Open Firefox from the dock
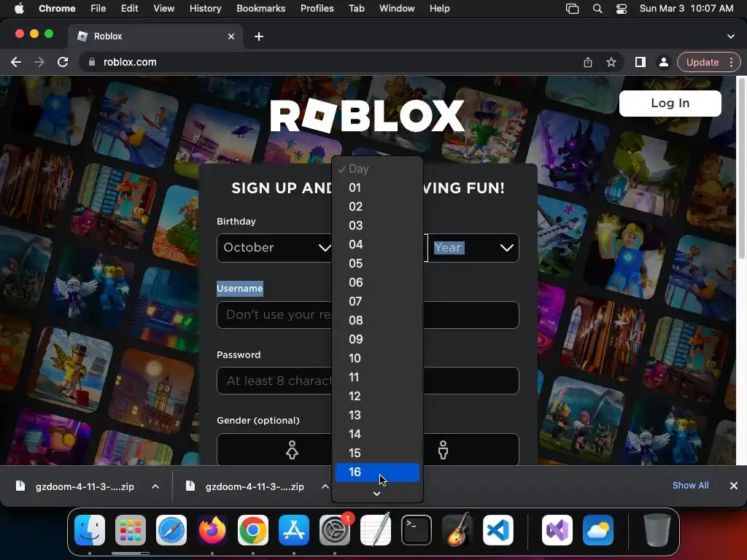This screenshot has width=747, height=560. point(212,530)
